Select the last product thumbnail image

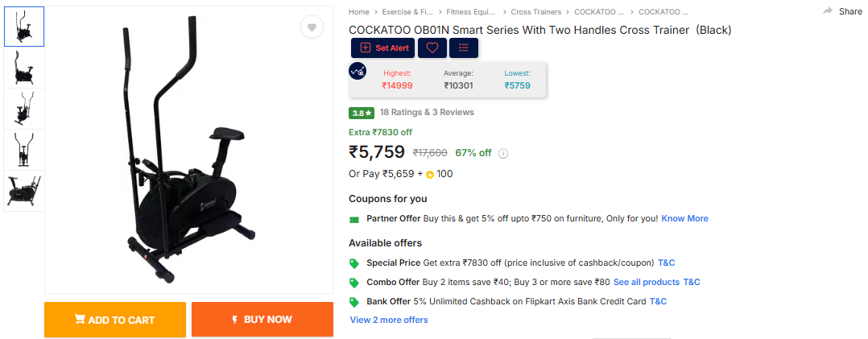(x=24, y=192)
